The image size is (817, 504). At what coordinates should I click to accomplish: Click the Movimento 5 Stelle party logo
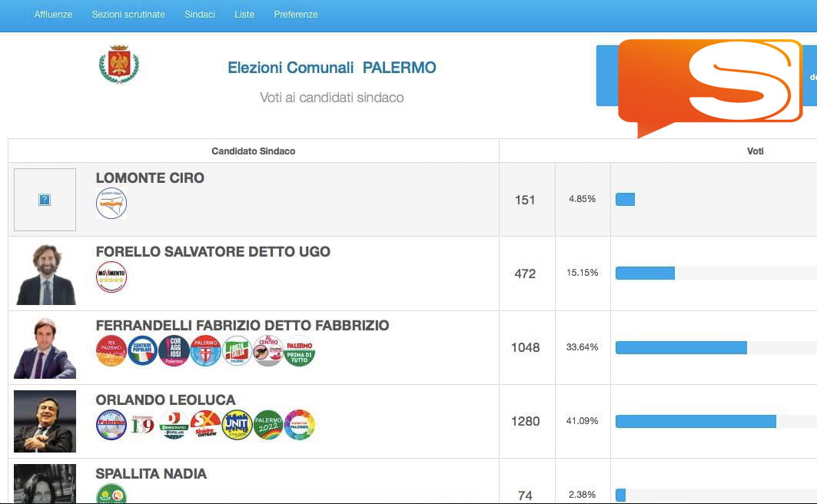111,277
